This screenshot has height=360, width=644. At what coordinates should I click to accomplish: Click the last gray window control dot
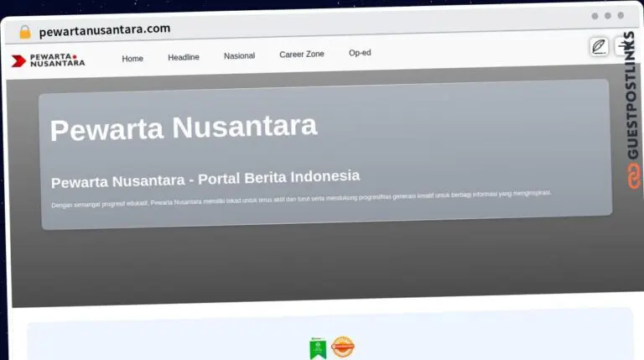click(621, 16)
